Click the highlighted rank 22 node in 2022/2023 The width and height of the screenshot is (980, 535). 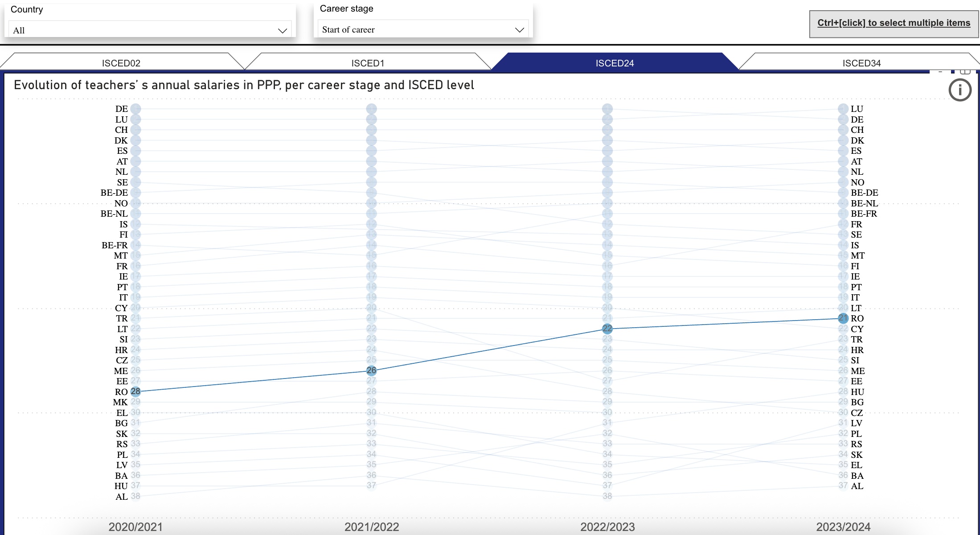coord(607,329)
